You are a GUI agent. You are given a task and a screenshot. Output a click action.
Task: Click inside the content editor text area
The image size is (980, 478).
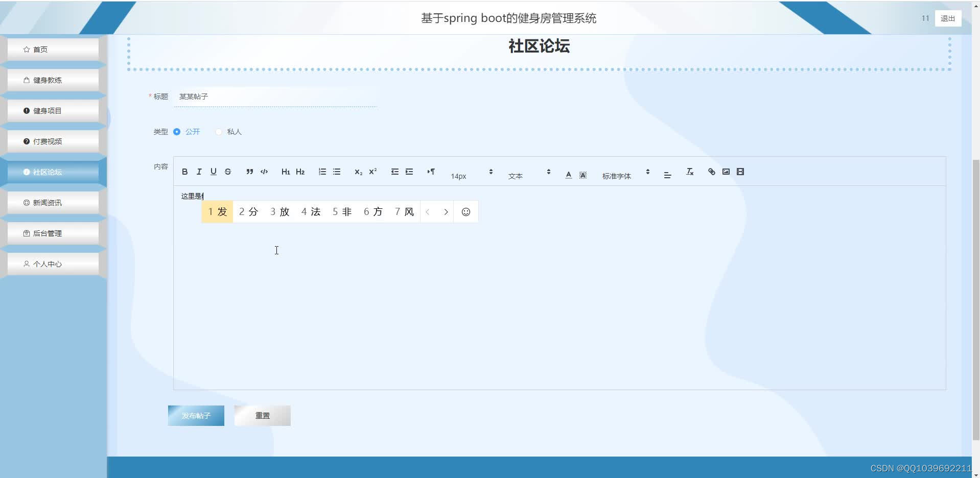(559, 288)
